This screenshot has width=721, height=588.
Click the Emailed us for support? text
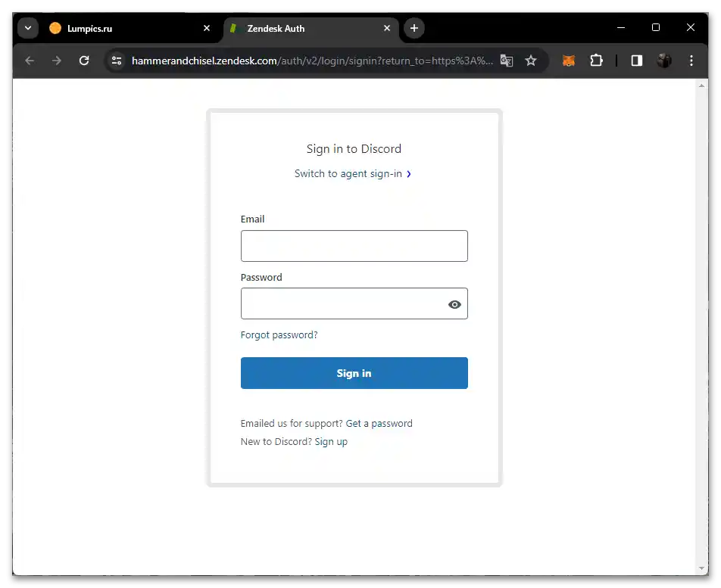click(292, 424)
